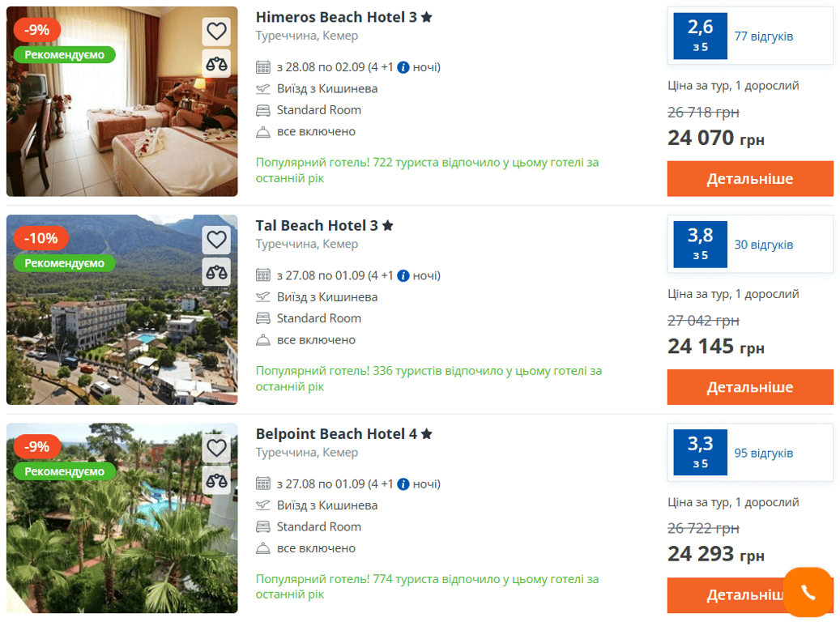Open Детальніше for Himeros Beach Hotel
Image resolution: width=840 pixels, height=622 pixels.
750,179
